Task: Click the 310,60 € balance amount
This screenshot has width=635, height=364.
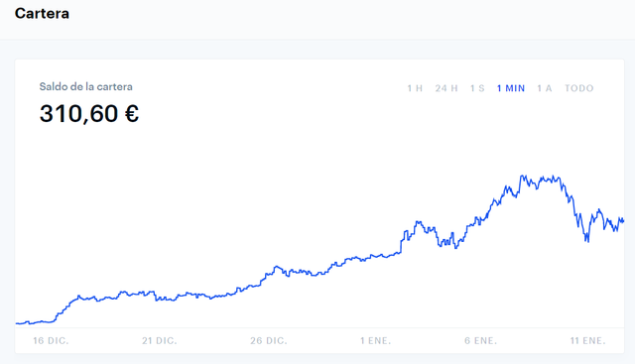Action: (89, 113)
